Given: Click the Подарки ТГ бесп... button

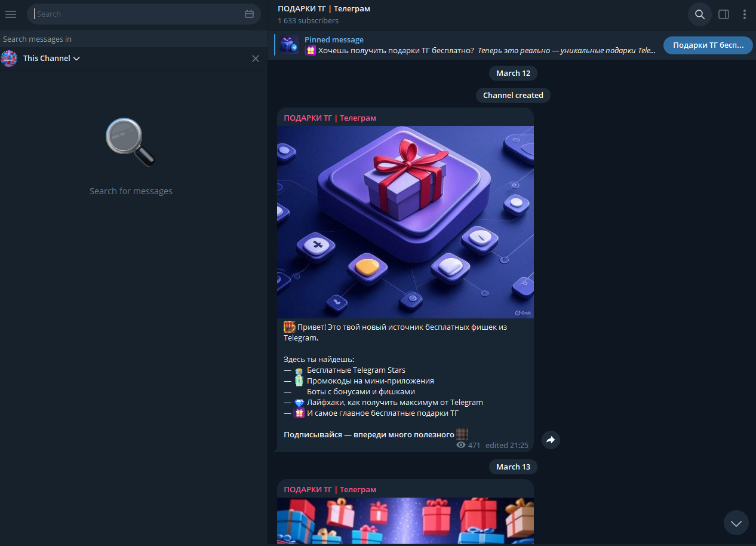Looking at the screenshot, I should click(708, 45).
